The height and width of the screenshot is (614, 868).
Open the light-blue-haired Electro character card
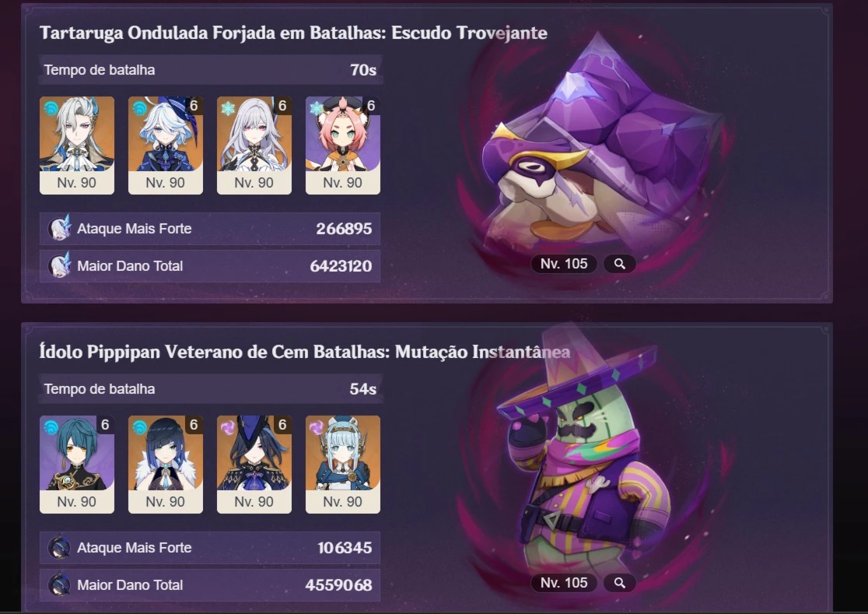(x=343, y=465)
